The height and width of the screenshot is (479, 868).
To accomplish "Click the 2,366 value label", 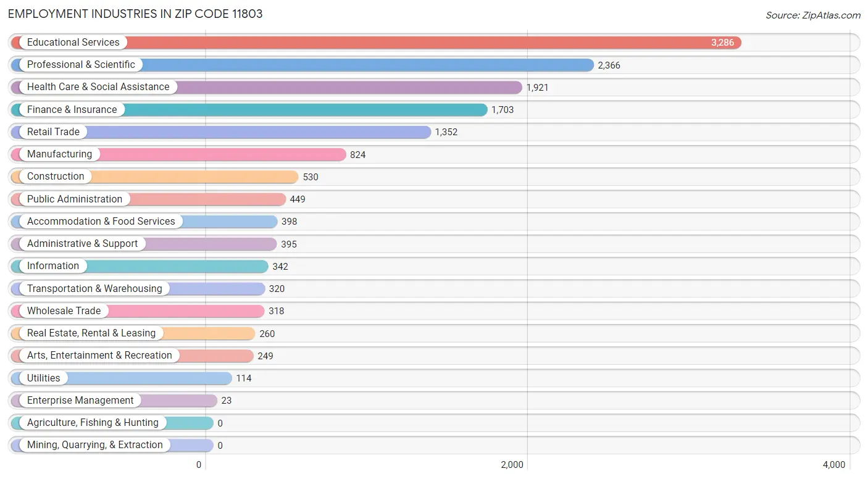I will click(x=609, y=65).
